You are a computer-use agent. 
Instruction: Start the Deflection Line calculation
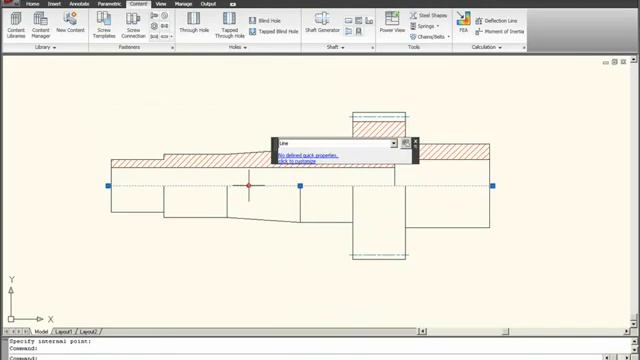[496, 20]
